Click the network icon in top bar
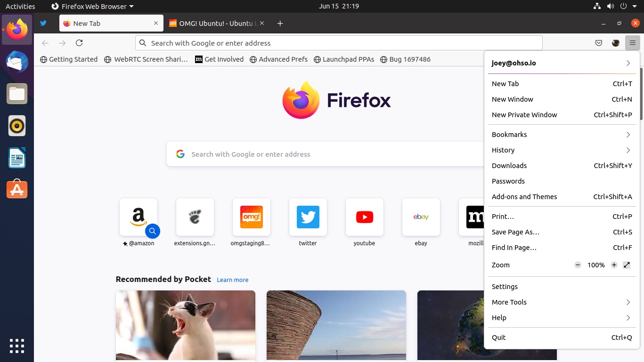This screenshot has height=362, width=644. pyautogui.click(x=597, y=6)
